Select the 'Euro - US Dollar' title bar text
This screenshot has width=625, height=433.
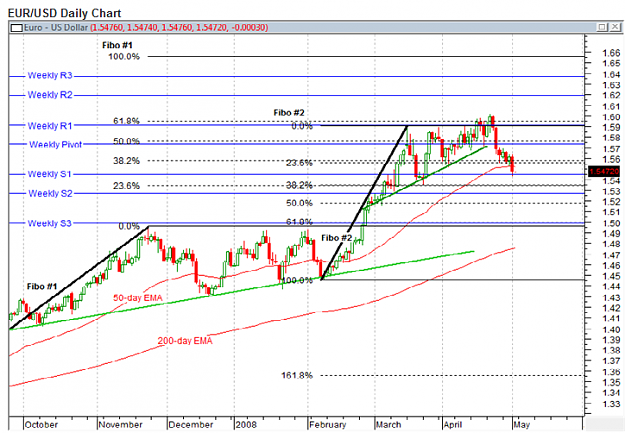(56, 28)
